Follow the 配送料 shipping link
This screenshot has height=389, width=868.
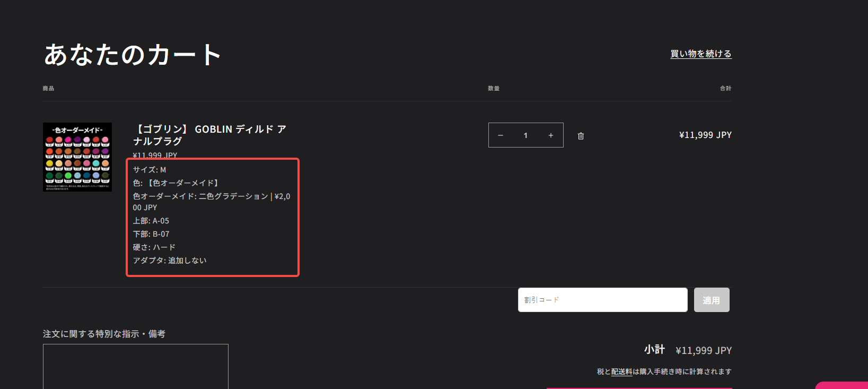click(621, 371)
